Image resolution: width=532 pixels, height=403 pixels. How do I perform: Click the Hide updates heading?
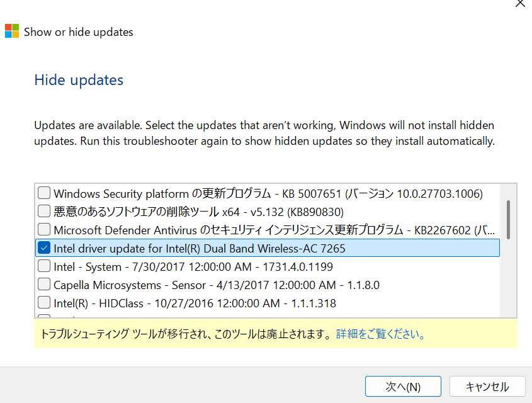coord(79,81)
